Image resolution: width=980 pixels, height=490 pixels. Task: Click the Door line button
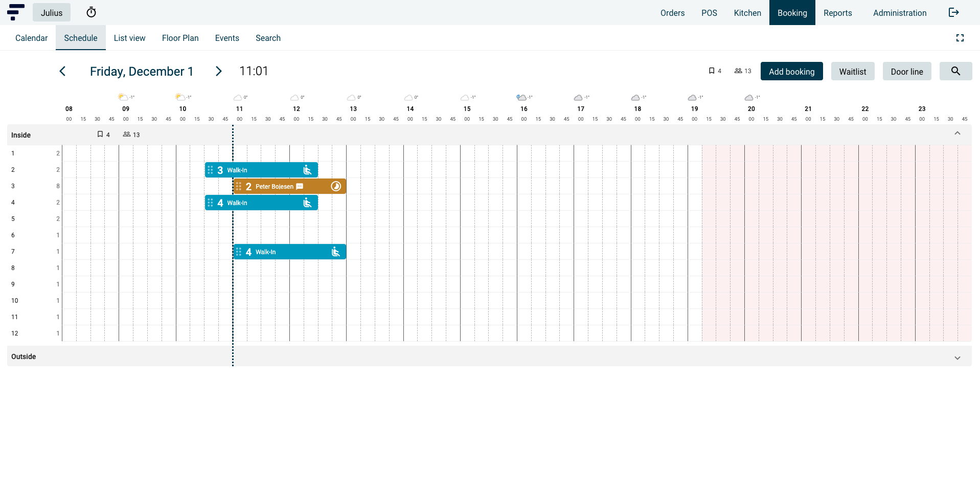906,72
